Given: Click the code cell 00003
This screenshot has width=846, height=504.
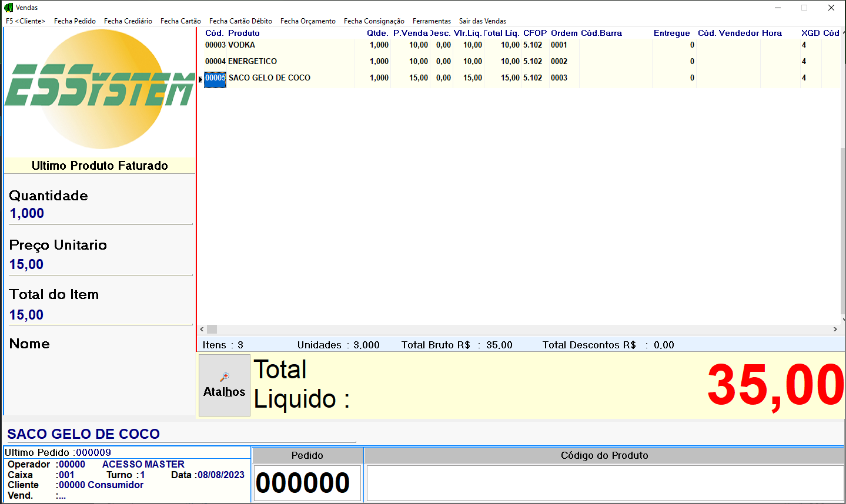Looking at the screenshot, I should [215, 45].
